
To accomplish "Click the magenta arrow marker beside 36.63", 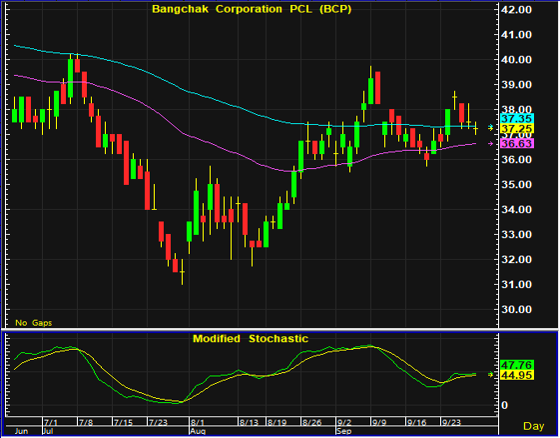I will tap(491, 144).
